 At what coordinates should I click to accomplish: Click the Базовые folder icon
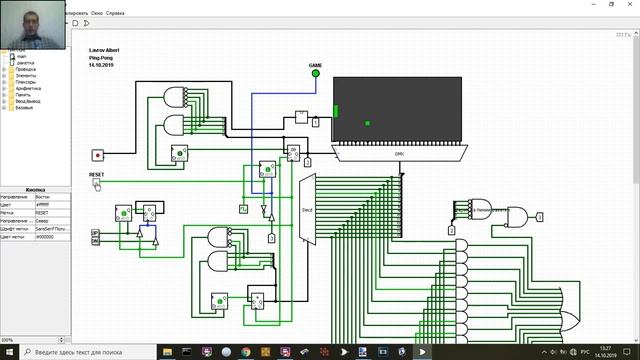point(11,108)
